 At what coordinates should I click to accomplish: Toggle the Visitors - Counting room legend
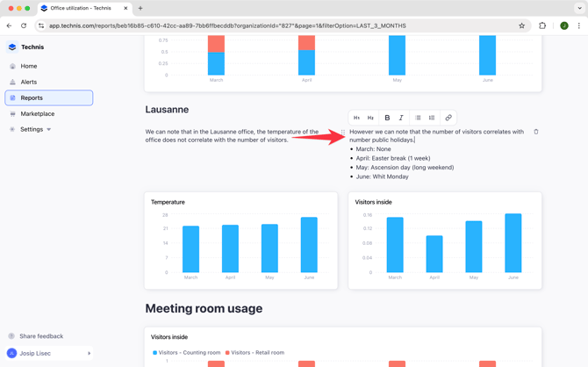pyautogui.click(x=187, y=353)
